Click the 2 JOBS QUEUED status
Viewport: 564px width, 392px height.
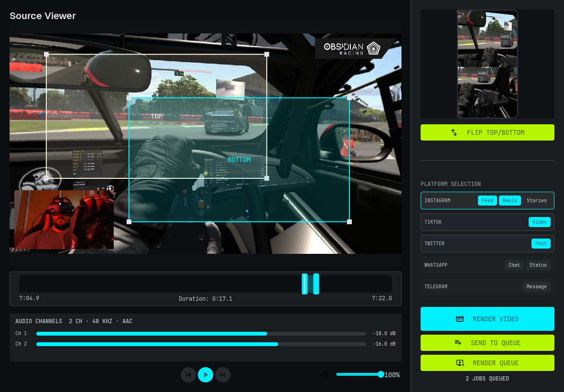pyautogui.click(x=487, y=378)
